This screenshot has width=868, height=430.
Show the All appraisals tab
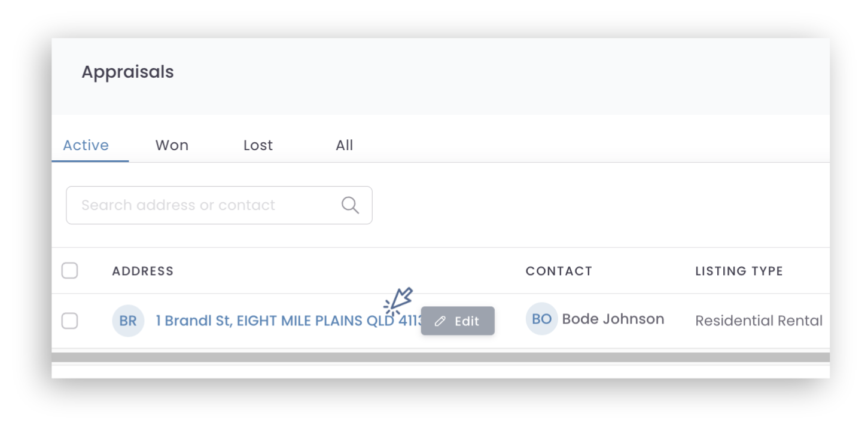tap(345, 145)
